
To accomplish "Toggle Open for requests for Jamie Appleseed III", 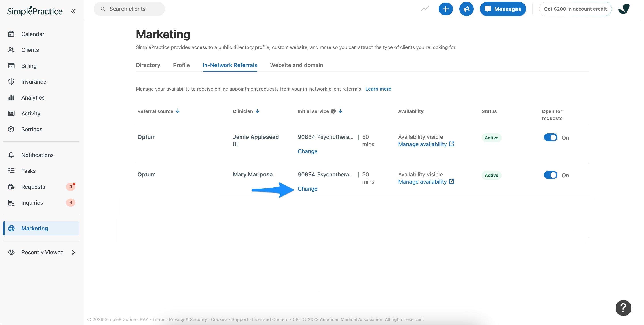I will point(551,138).
